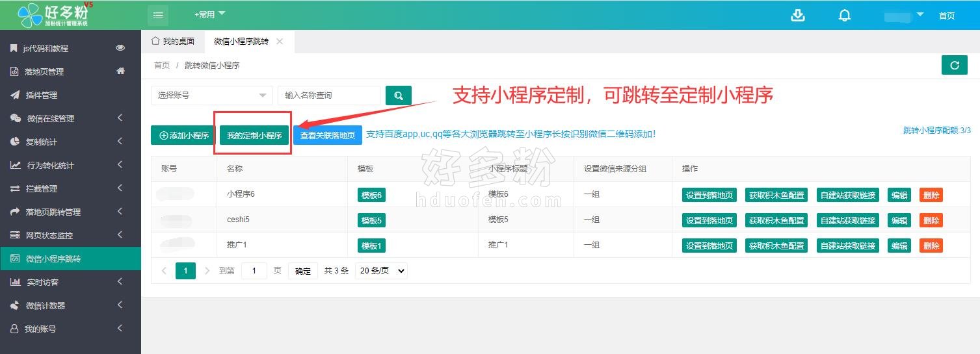
Task: Click the 我的定制小程序 button
Action: [x=254, y=135]
